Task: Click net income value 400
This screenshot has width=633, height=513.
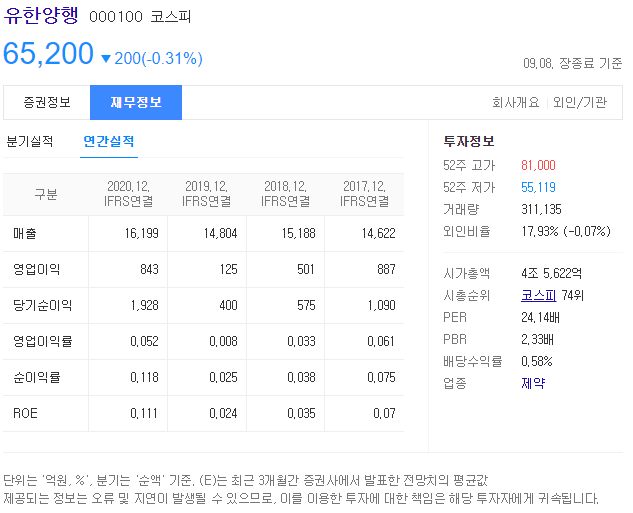Action: tap(228, 305)
